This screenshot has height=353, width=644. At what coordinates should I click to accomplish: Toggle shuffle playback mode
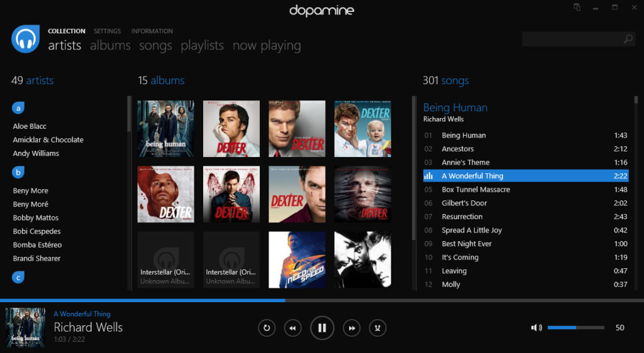[x=377, y=328]
